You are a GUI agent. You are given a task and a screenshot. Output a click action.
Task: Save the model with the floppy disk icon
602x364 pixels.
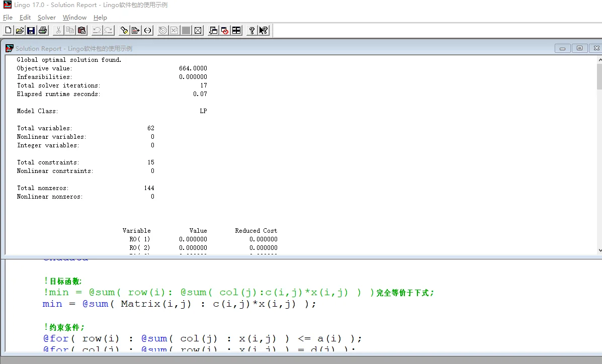[31, 30]
